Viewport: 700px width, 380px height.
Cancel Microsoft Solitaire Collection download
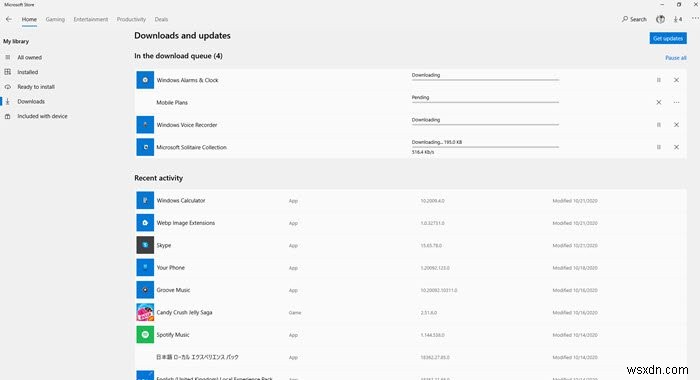click(676, 147)
